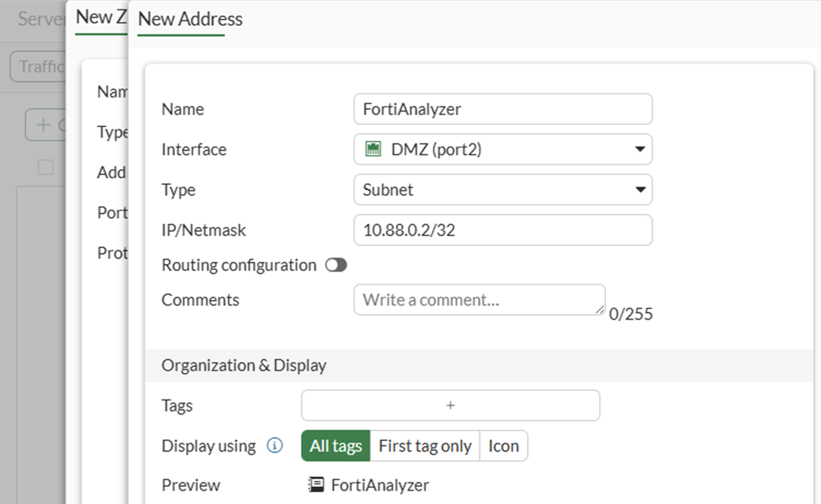The width and height of the screenshot is (821, 504).
Task: Tick the checkbox in the background table
Action: coord(45,168)
